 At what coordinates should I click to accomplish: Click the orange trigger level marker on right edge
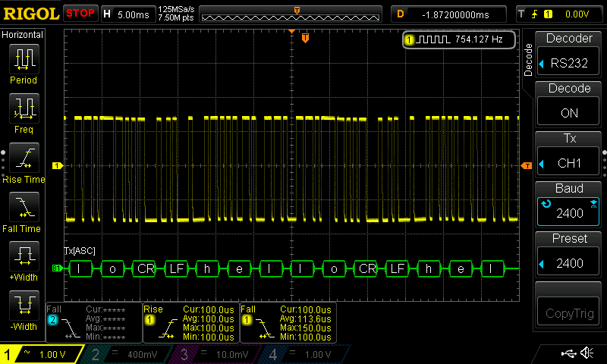tap(527, 165)
